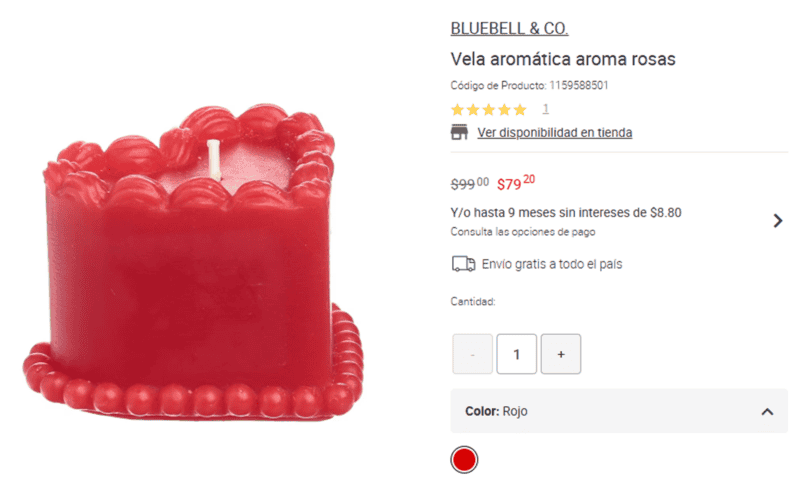Collapse the Color: Rojo section chevron
This screenshot has height=479, width=800.
point(767,412)
